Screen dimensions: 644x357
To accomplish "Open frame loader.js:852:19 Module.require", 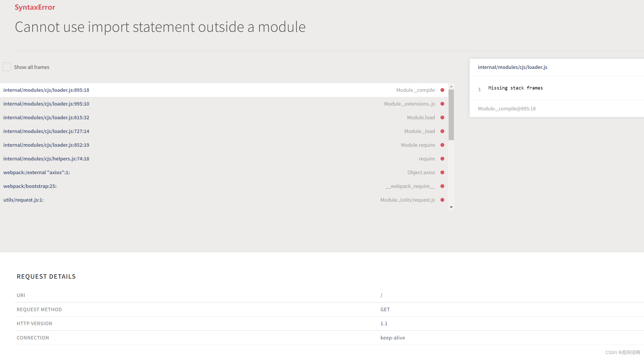I will pyautogui.click(x=224, y=145).
